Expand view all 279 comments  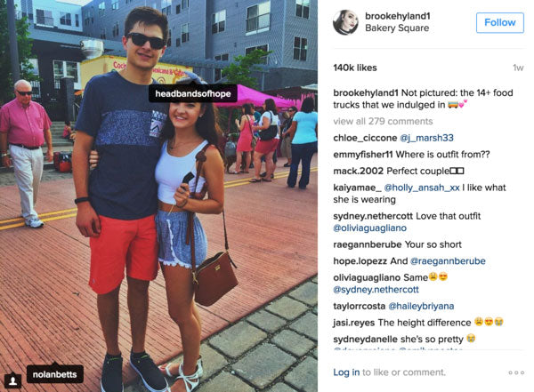tap(383, 122)
